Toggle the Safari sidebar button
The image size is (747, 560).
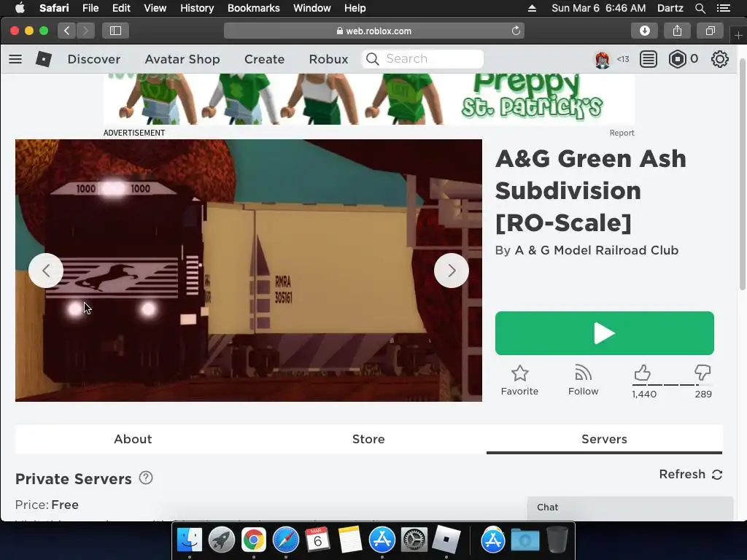(115, 31)
